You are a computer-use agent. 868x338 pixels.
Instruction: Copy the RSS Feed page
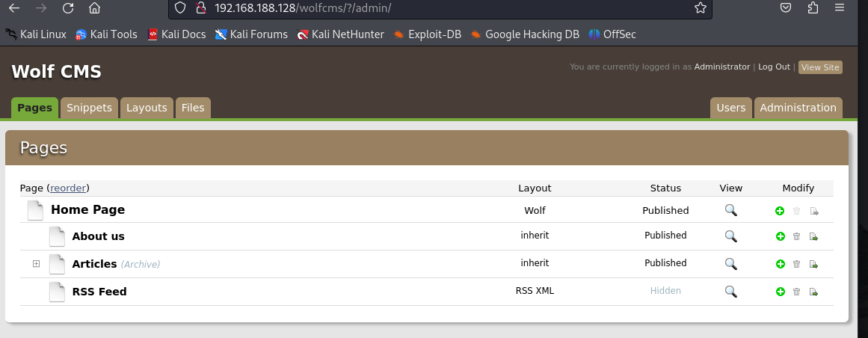pos(813,292)
